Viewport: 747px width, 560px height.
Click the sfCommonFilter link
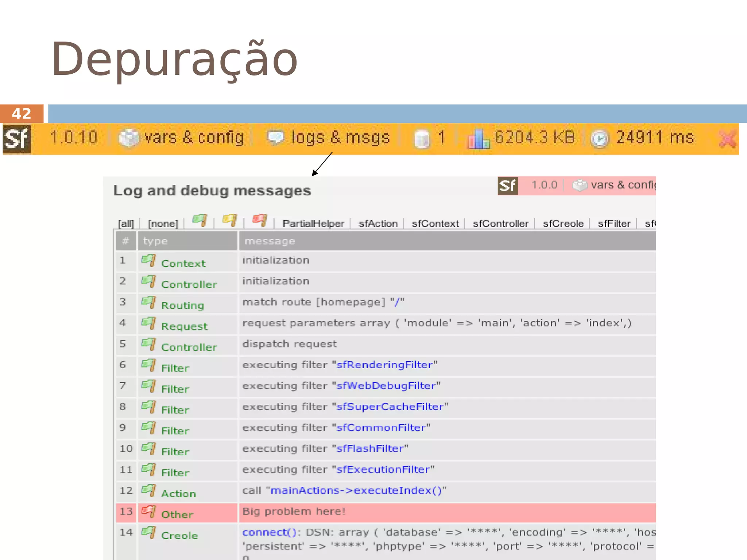pos(381,428)
